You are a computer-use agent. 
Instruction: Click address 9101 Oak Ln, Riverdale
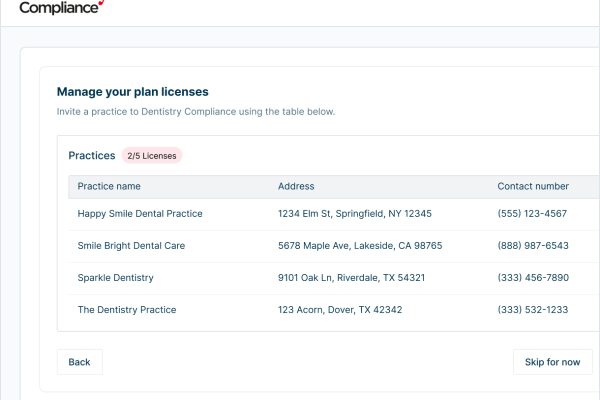pos(351,278)
